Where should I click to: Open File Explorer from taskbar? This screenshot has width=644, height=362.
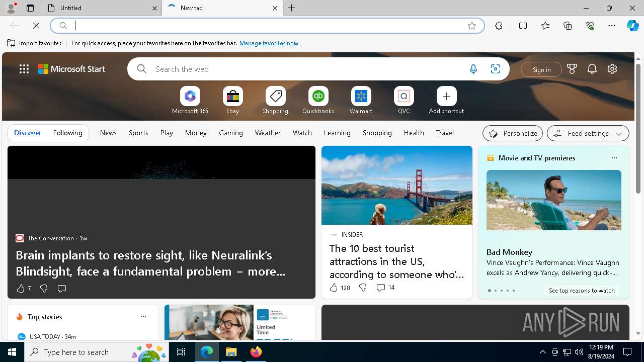tap(231, 352)
